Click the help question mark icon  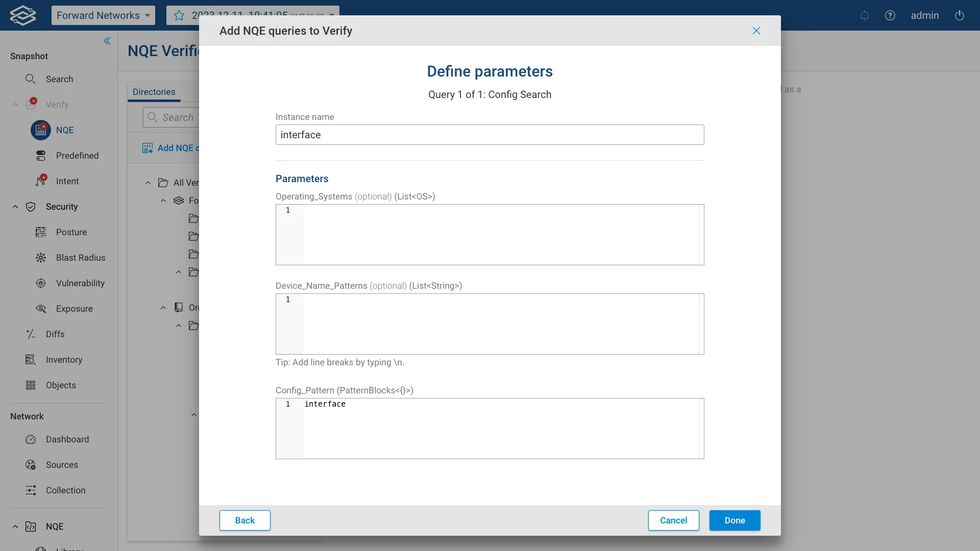click(x=890, y=15)
